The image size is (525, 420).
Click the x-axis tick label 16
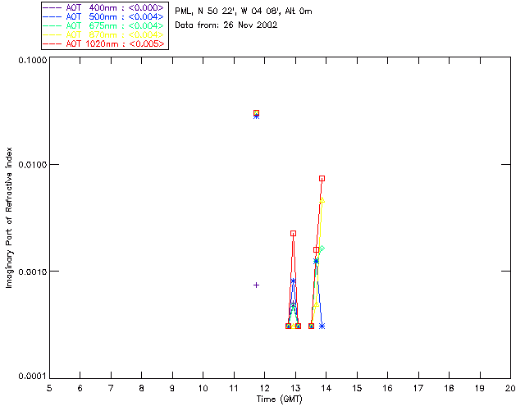388,388
